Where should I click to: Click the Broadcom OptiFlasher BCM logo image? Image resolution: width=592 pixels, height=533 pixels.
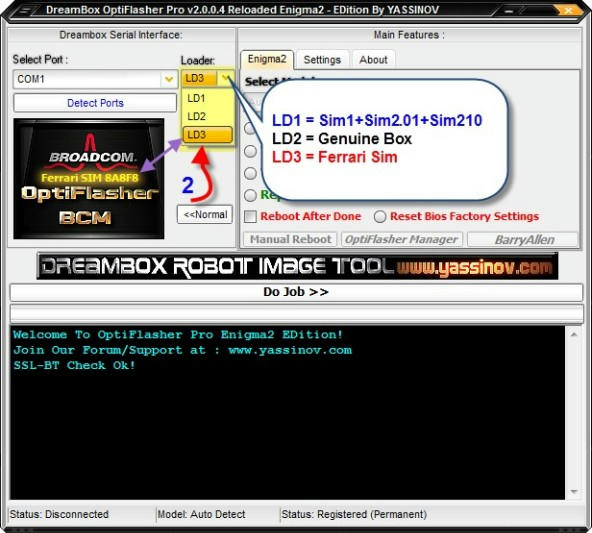point(89,179)
